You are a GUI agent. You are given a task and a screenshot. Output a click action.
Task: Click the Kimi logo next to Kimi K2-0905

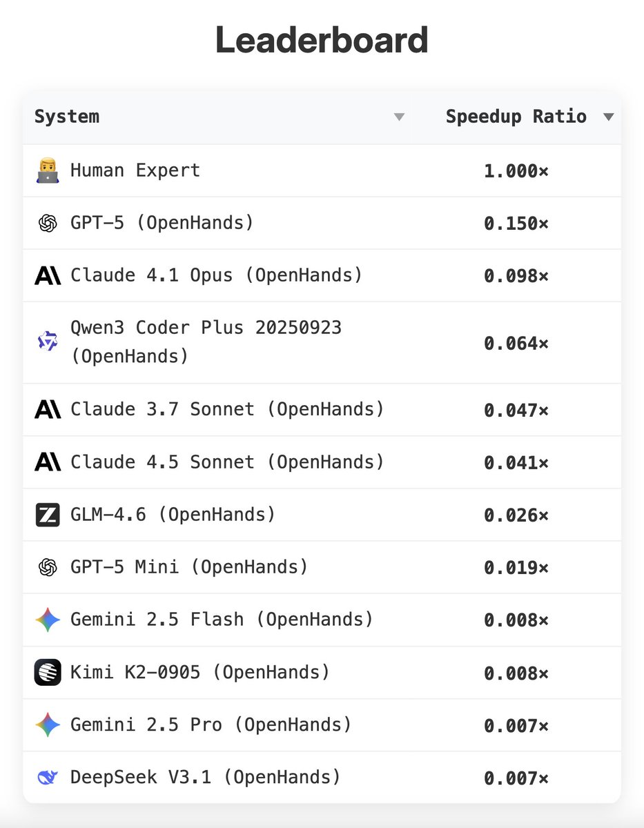point(48,672)
